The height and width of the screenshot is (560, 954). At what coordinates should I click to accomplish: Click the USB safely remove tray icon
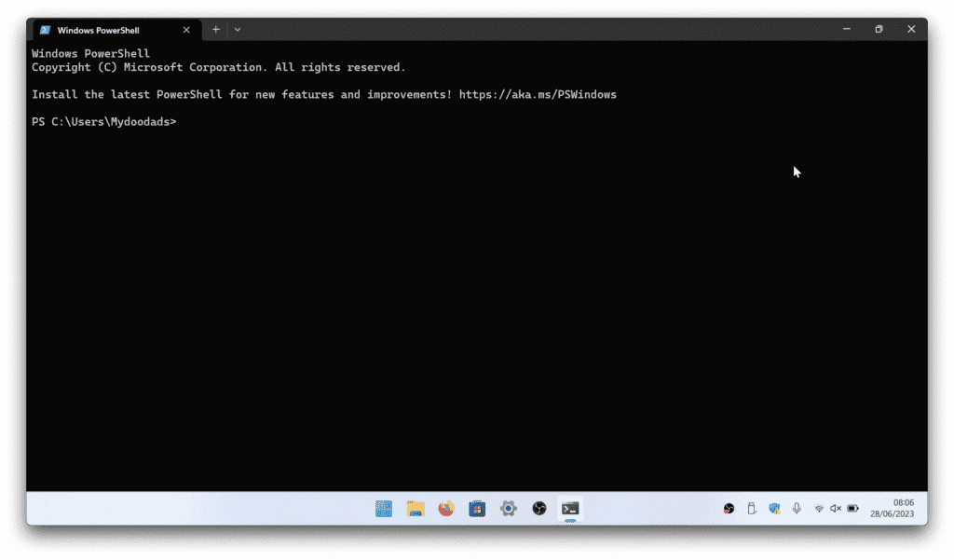[752, 508]
